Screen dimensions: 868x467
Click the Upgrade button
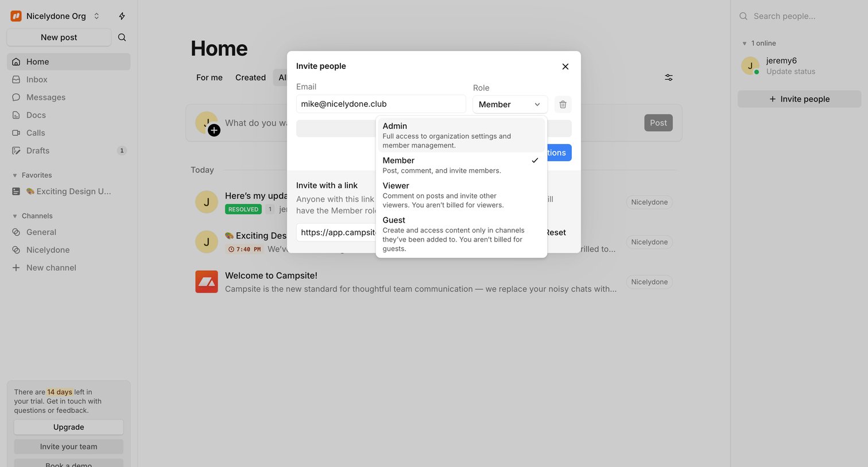coord(69,427)
